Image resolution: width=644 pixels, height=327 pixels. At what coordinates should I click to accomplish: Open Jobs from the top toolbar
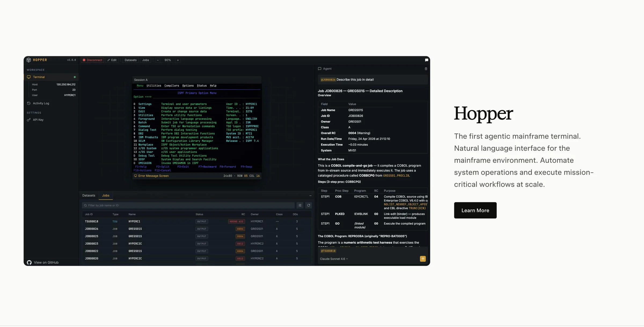(145, 60)
